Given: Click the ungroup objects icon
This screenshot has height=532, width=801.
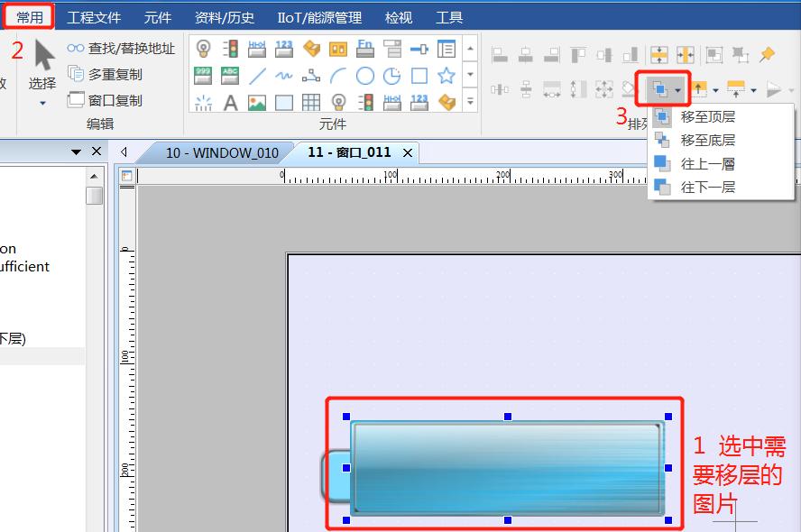Looking at the screenshot, I should (x=741, y=54).
